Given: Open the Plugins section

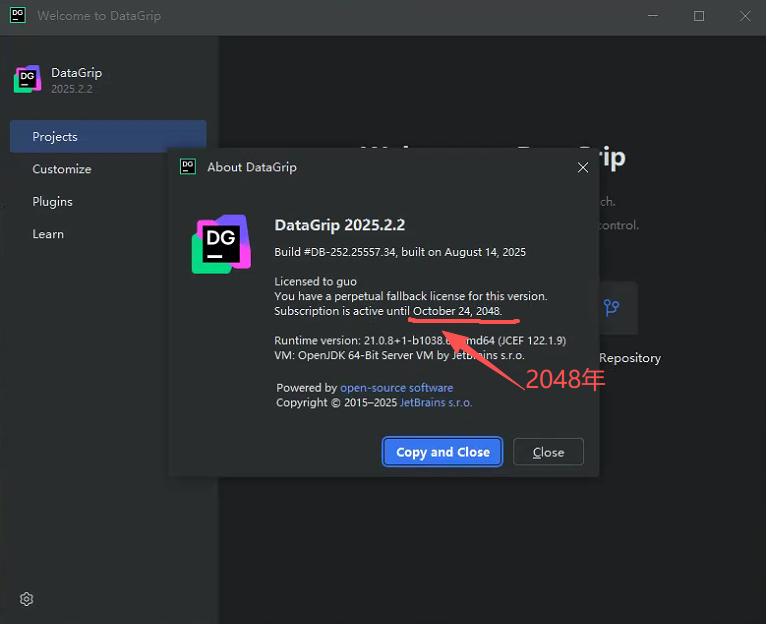Looking at the screenshot, I should pyautogui.click(x=53, y=201).
